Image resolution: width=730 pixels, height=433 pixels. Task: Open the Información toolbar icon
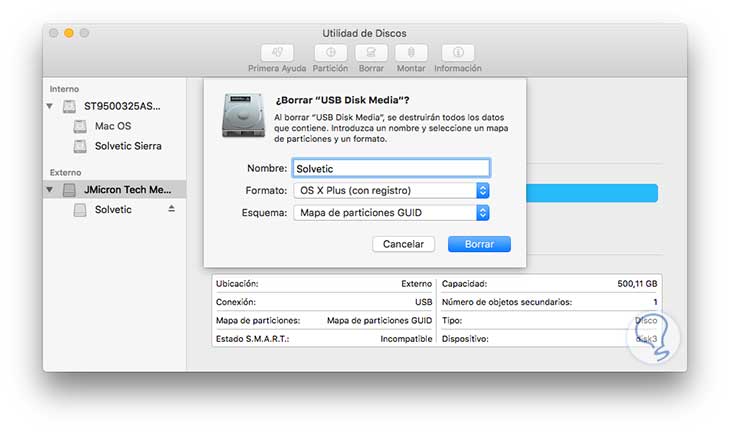click(458, 52)
